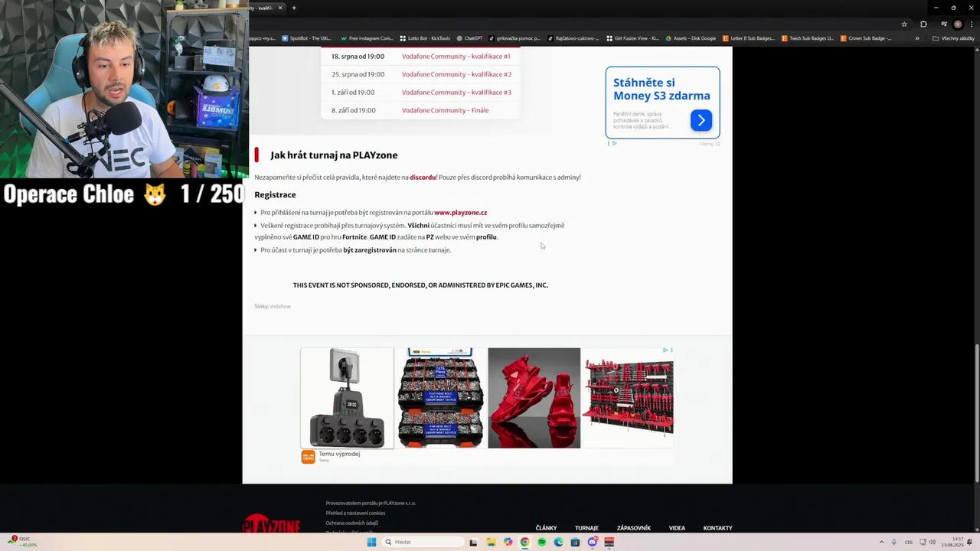Open the Crown Sub Badge bookmark
This screenshot has height=551, width=980.
tap(866, 38)
